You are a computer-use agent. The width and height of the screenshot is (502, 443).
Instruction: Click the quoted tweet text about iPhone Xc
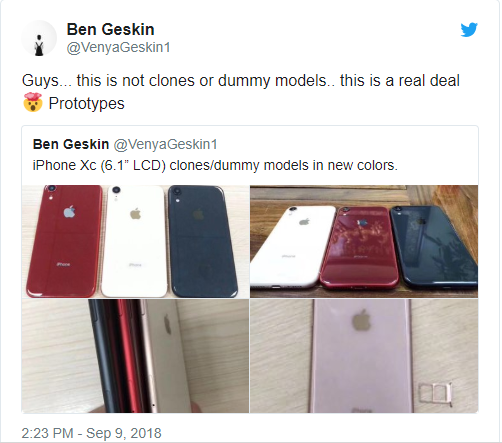point(215,165)
